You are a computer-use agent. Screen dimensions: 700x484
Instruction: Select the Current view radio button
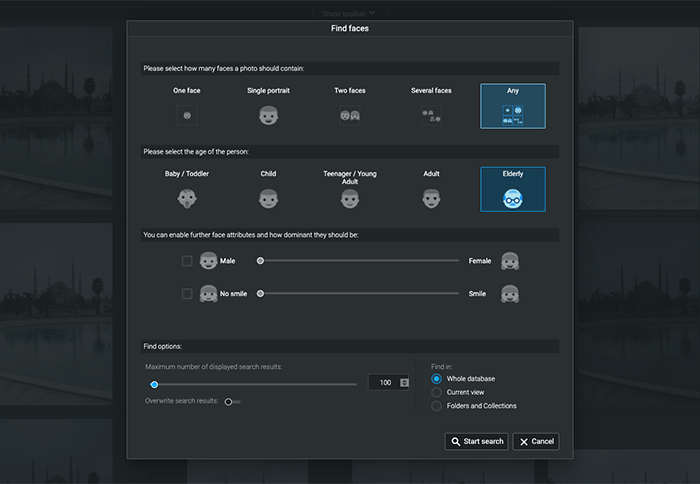437,392
